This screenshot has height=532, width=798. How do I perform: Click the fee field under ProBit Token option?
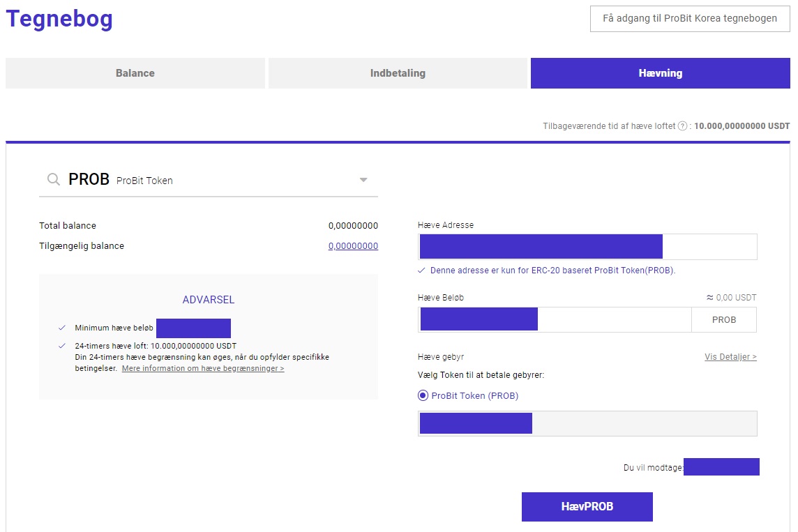(x=588, y=424)
